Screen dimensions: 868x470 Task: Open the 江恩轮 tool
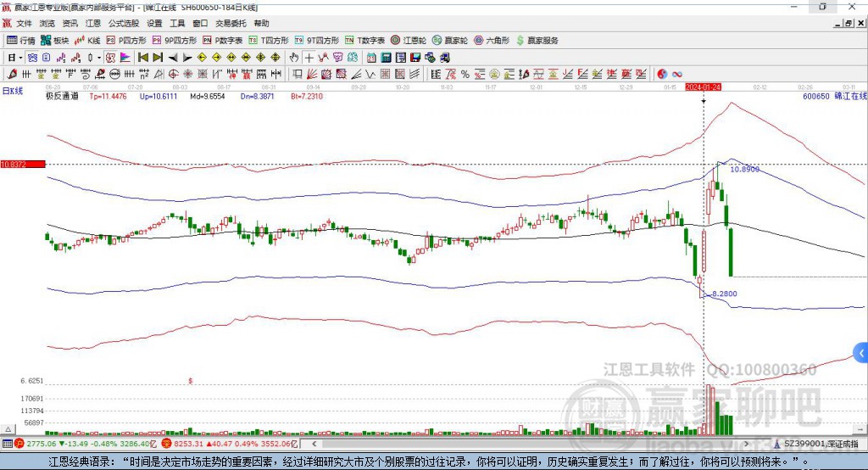[408, 41]
